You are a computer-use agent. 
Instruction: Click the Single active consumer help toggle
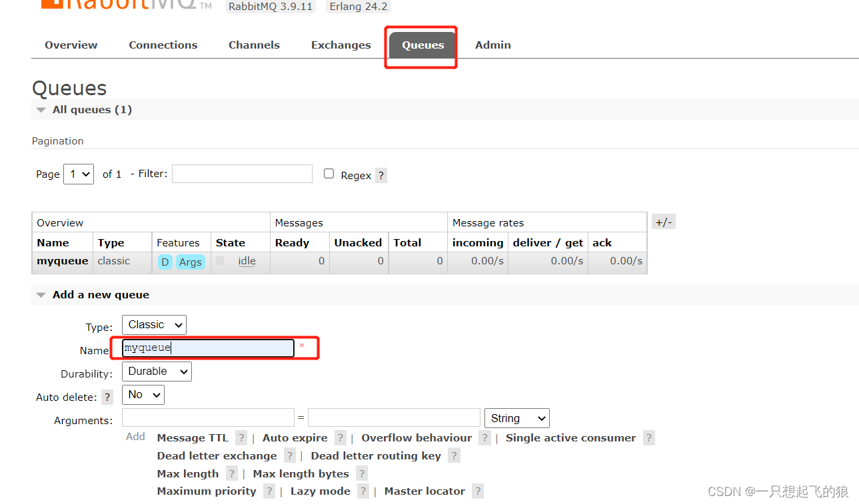648,437
